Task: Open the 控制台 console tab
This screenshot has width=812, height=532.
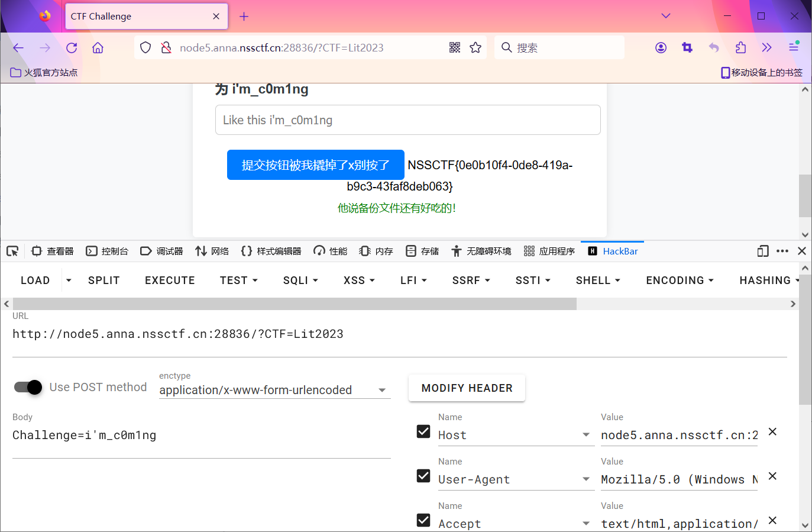Action: [x=107, y=251]
